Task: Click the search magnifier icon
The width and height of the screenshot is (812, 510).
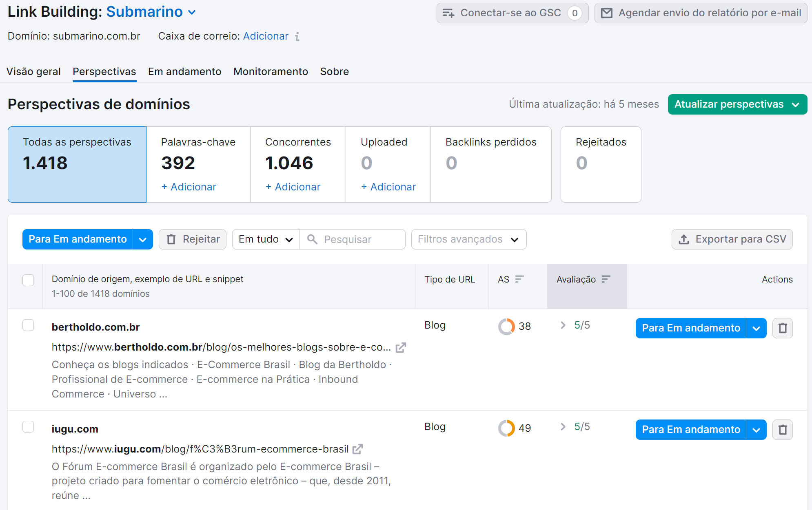Action: click(312, 239)
